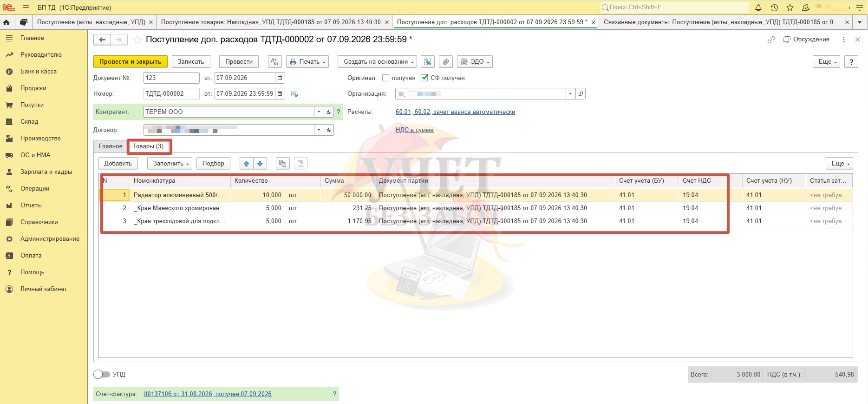
Task: Open the Подбор selection button
Action: click(x=213, y=164)
